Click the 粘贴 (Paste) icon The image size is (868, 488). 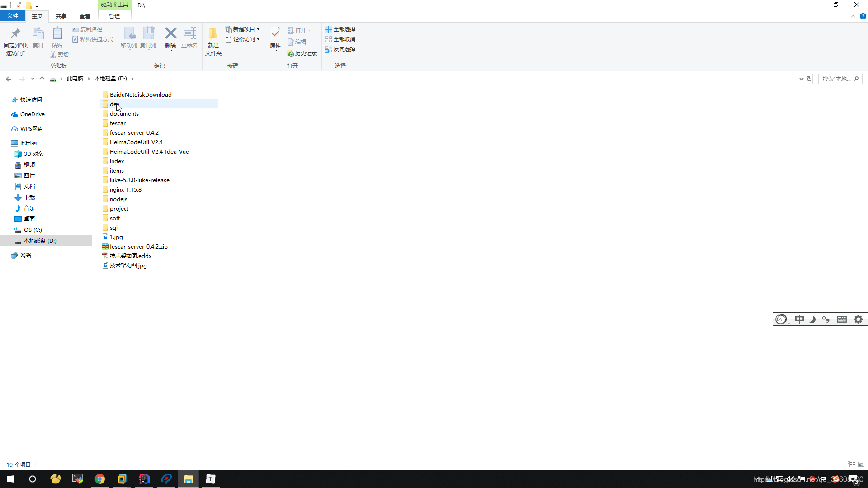57,37
